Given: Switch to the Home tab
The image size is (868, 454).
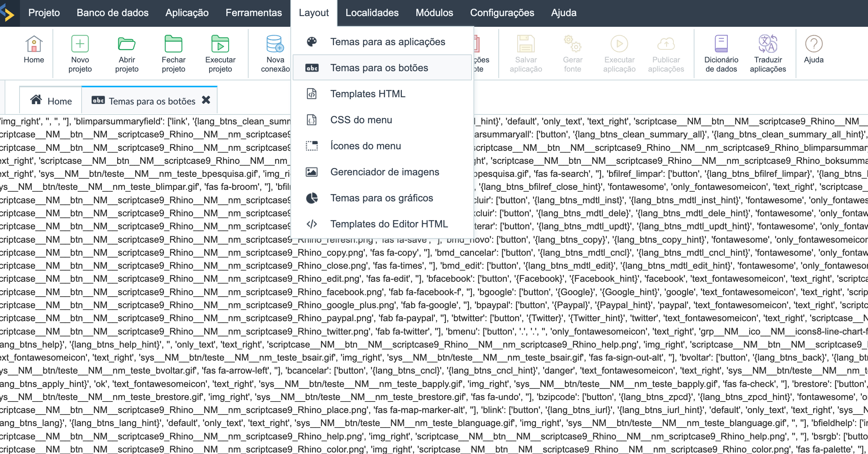Looking at the screenshot, I should (x=51, y=100).
